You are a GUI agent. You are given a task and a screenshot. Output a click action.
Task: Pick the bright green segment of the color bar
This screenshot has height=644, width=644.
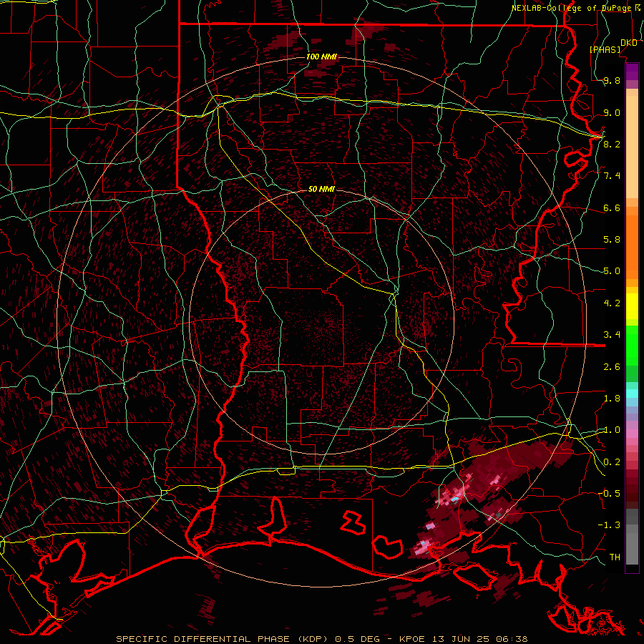(632, 345)
